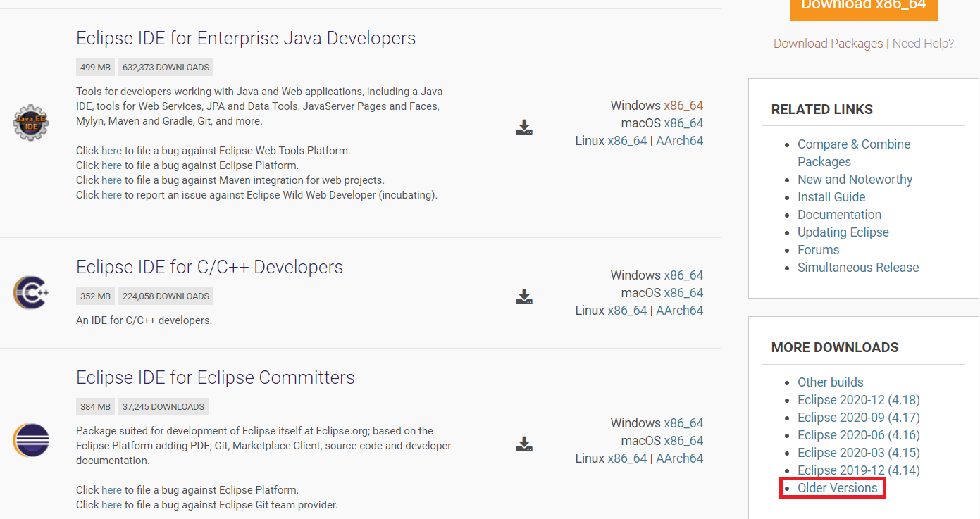Open New and Noteworthy link
The height and width of the screenshot is (519, 980).
coord(855,180)
